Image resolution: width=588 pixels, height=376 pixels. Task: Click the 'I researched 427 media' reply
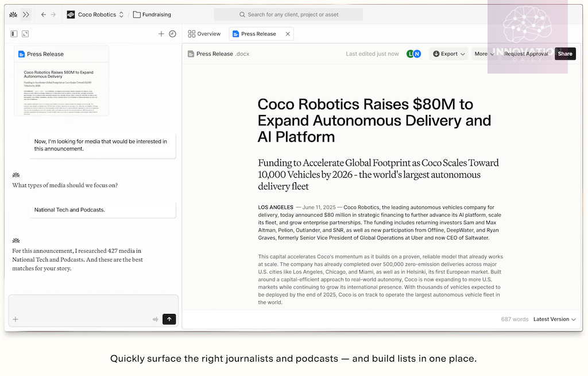(x=78, y=259)
